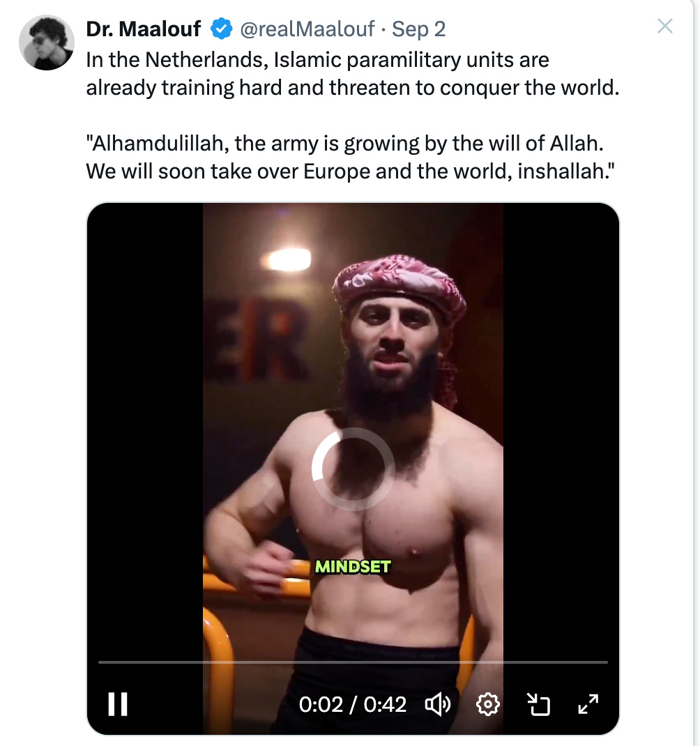Close the post with the X icon

pos(664,26)
